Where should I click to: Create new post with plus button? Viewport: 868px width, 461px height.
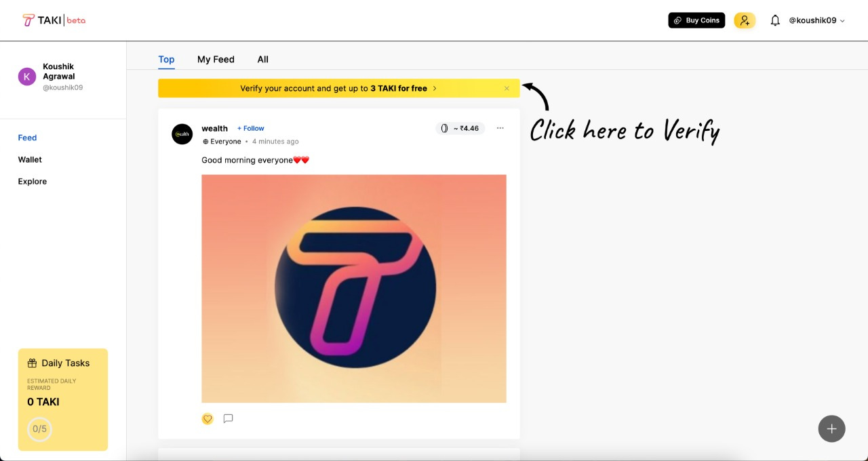pos(831,428)
